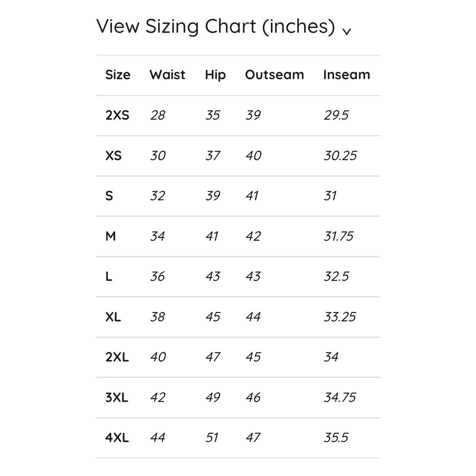Collapse the sizing chart chevron arrow
This screenshot has height=476, width=476.
[347, 31]
